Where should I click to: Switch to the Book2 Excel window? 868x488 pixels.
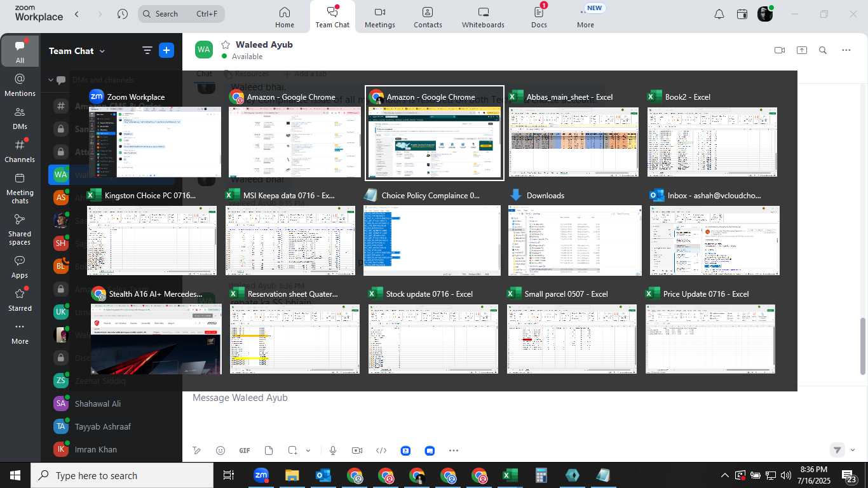[x=712, y=133]
